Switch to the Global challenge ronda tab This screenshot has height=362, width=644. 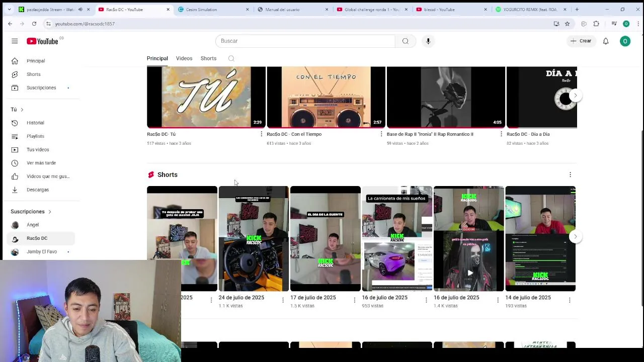pos(372,10)
